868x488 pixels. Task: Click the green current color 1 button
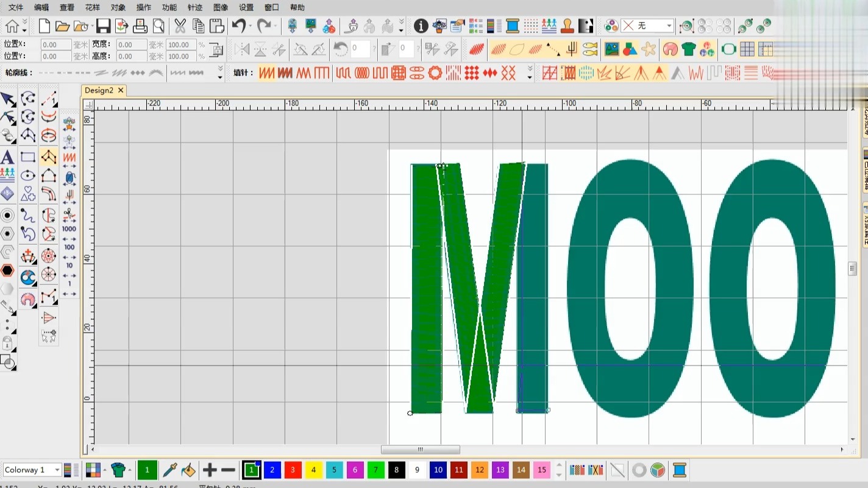tap(147, 470)
